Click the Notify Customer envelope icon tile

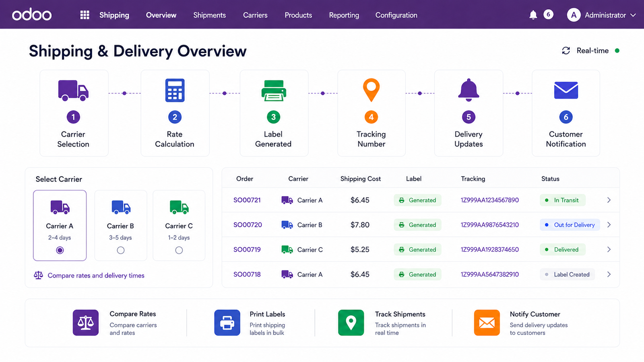click(487, 323)
